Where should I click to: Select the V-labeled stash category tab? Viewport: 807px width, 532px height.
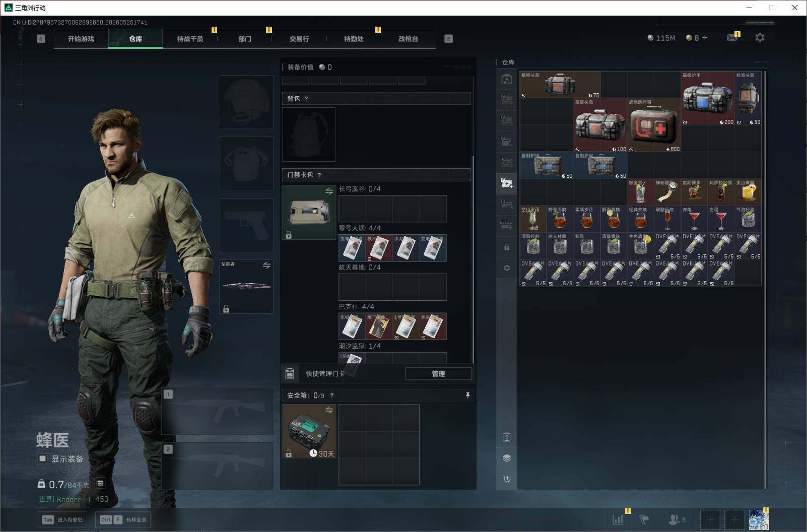[507, 162]
